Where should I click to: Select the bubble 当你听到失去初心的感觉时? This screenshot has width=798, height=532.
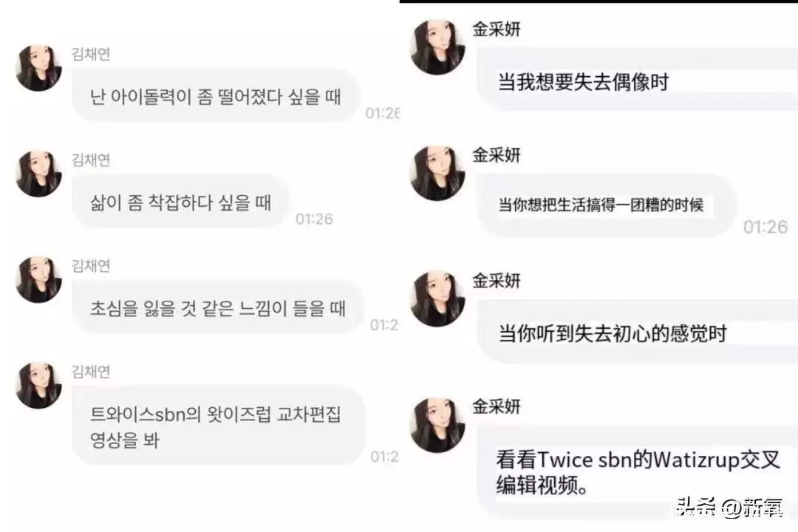pos(637,332)
